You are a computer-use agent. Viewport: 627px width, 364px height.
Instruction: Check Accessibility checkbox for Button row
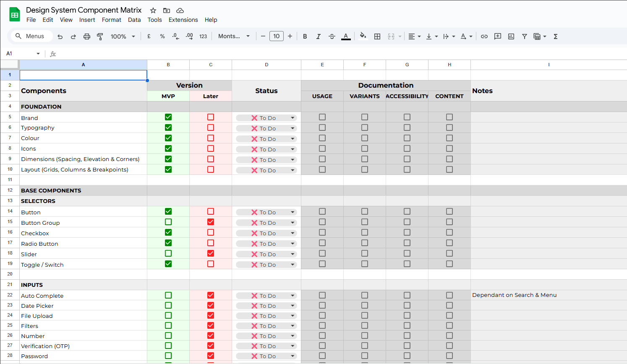[407, 211]
